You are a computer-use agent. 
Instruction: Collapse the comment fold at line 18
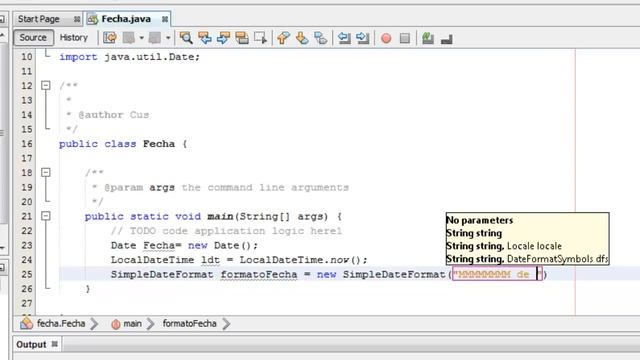click(46, 173)
